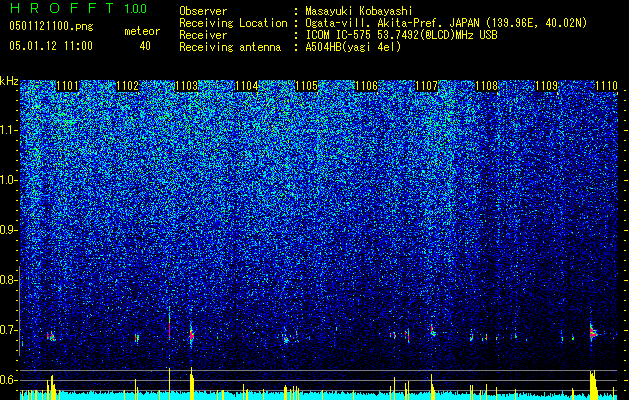Click the 0.6 kHz axis label
The image size is (629, 400).
click(x=8, y=380)
